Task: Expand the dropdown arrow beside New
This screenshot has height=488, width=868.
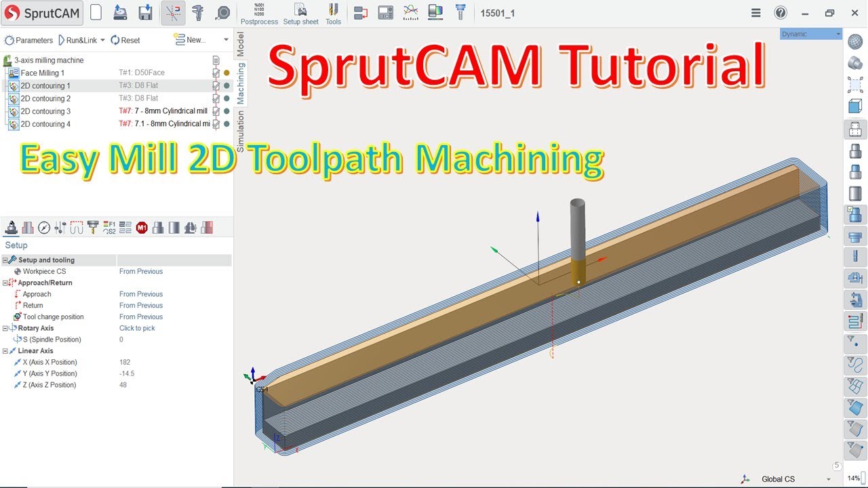Action: [226, 40]
